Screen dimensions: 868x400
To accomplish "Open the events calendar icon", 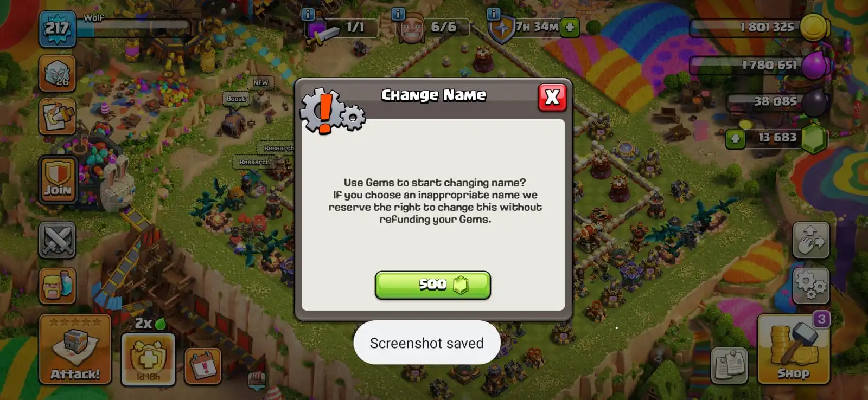I will coord(203,366).
